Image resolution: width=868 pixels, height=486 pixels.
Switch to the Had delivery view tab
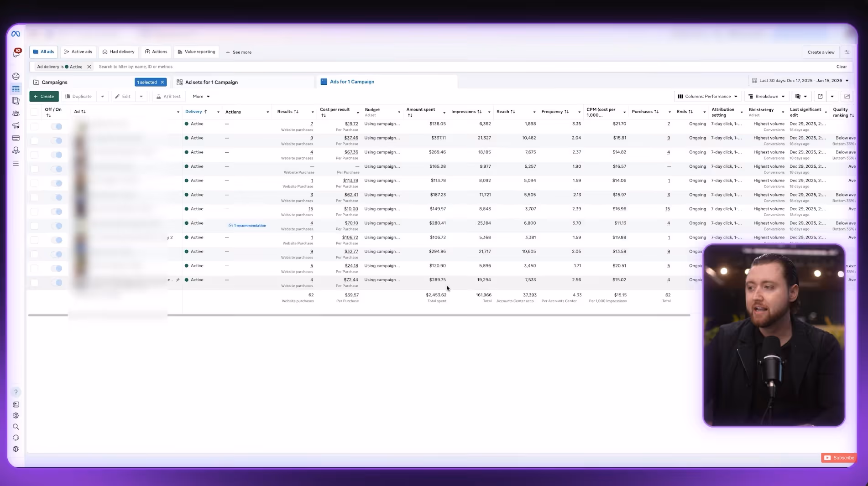click(119, 52)
